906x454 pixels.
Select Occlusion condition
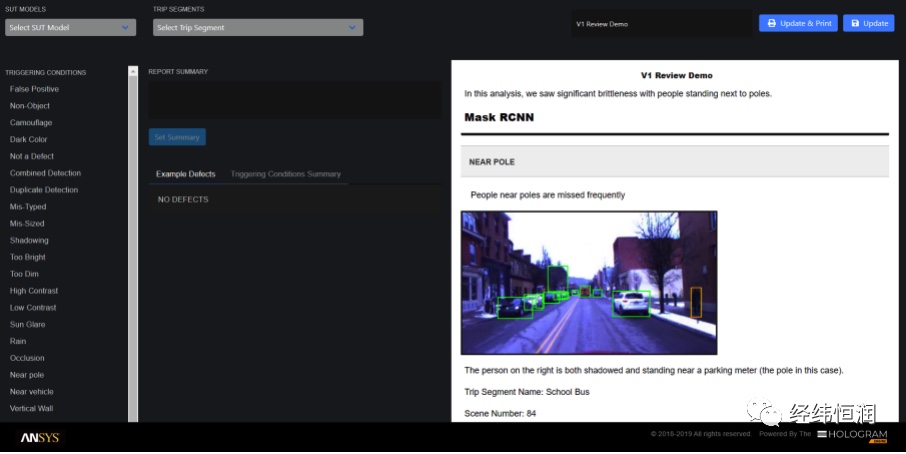coord(27,358)
